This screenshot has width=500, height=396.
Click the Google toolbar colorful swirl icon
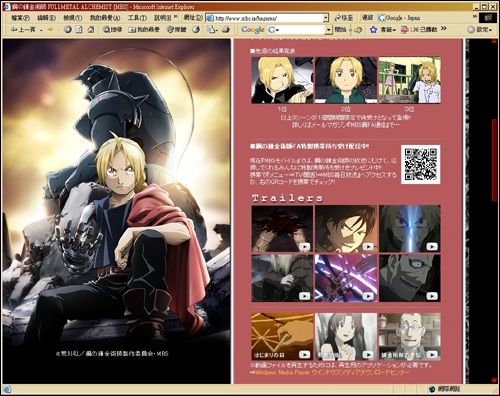click(358, 30)
